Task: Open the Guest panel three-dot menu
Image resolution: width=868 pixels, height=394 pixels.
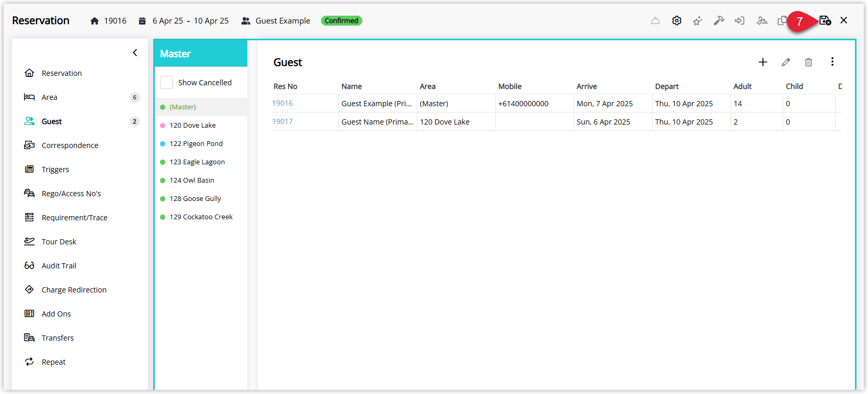Action: pyautogui.click(x=832, y=62)
